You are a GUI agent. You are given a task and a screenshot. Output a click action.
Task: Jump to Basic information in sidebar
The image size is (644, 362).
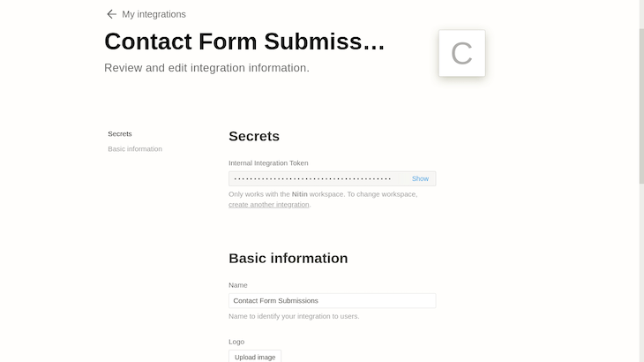pos(135,148)
